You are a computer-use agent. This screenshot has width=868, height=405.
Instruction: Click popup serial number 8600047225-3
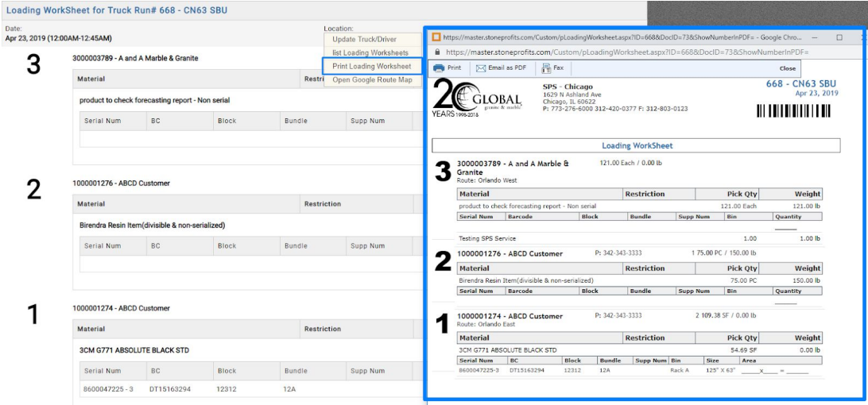(479, 370)
